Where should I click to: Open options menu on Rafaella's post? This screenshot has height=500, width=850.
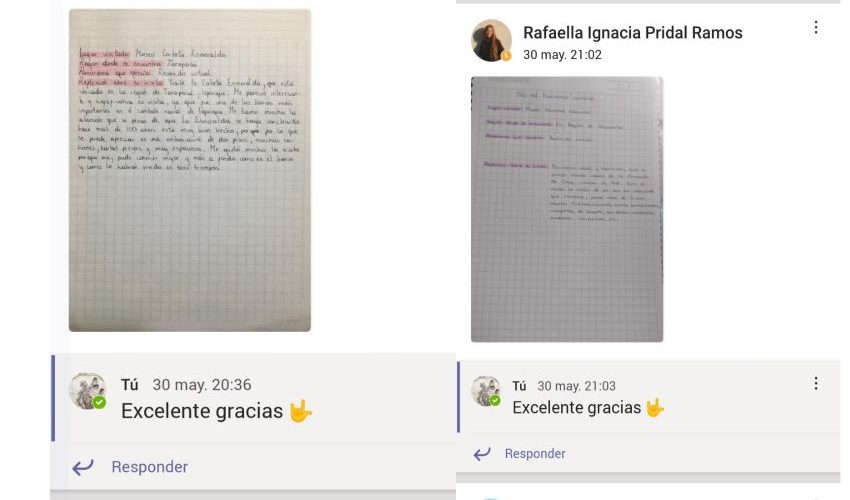(x=816, y=28)
